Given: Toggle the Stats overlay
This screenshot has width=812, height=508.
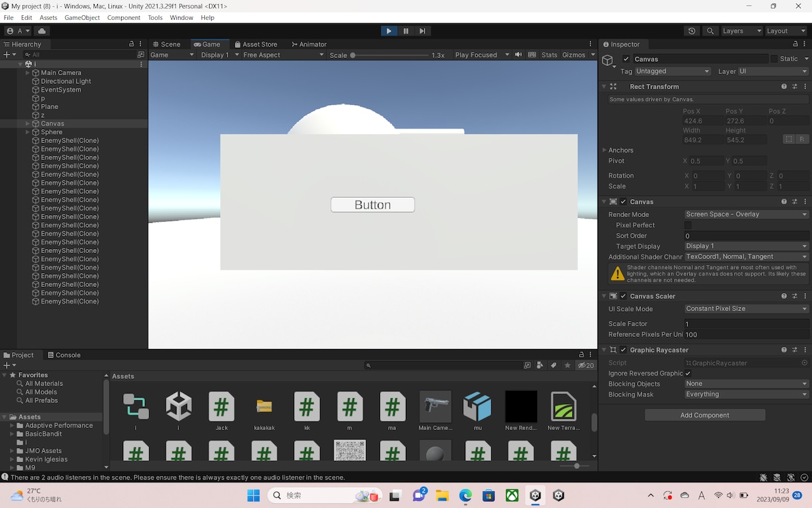Looking at the screenshot, I should (549, 55).
